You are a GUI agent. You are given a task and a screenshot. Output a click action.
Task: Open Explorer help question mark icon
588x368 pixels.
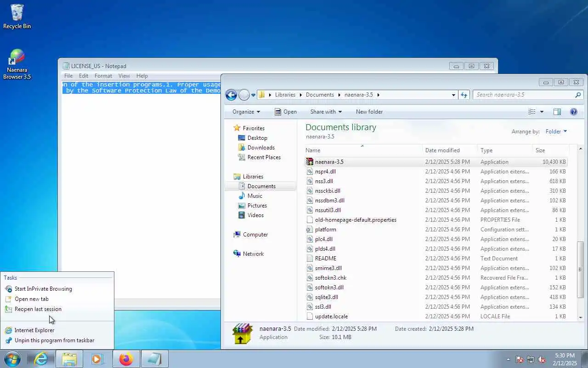(x=573, y=112)
